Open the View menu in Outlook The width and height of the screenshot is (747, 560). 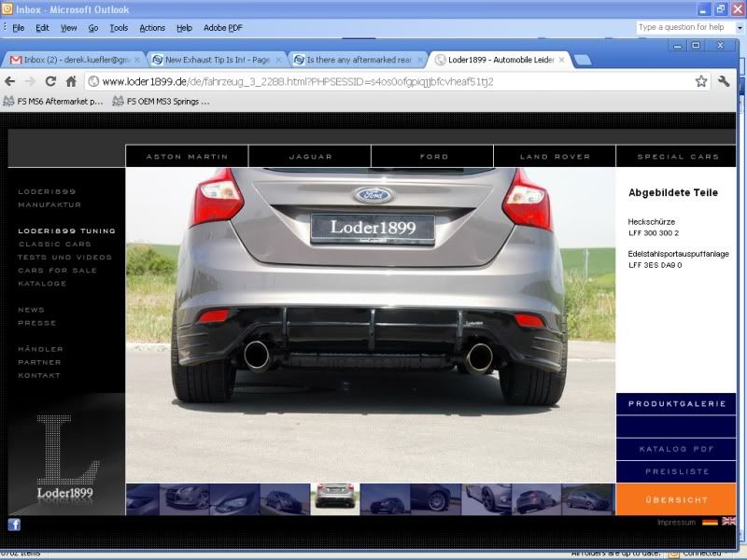tap(68, 28)
